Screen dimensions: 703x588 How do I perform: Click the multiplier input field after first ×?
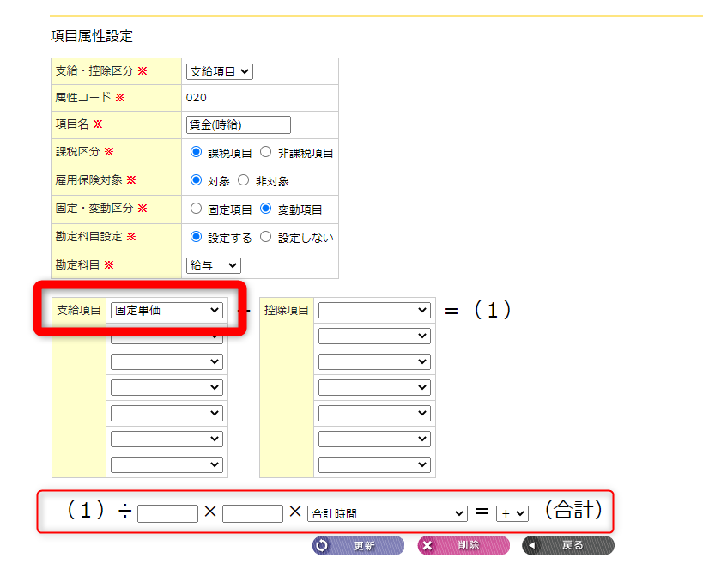(252, 513)
